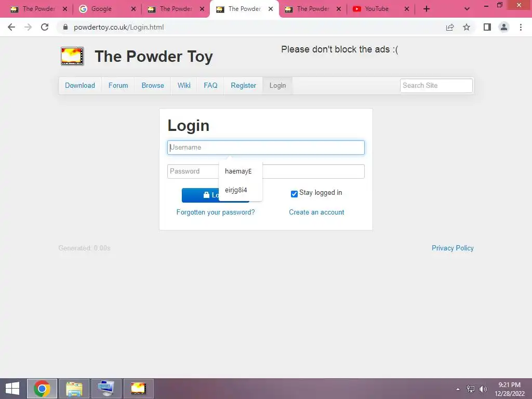Uncheck Stay logged in checkbox
The height and width of the screenshot is (399, 532).
[294, 193]
